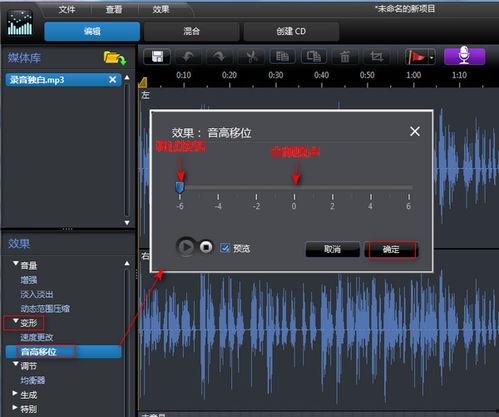Switch to the 混合 tab
The image size is (499, 417).
(x=191, y=31)
